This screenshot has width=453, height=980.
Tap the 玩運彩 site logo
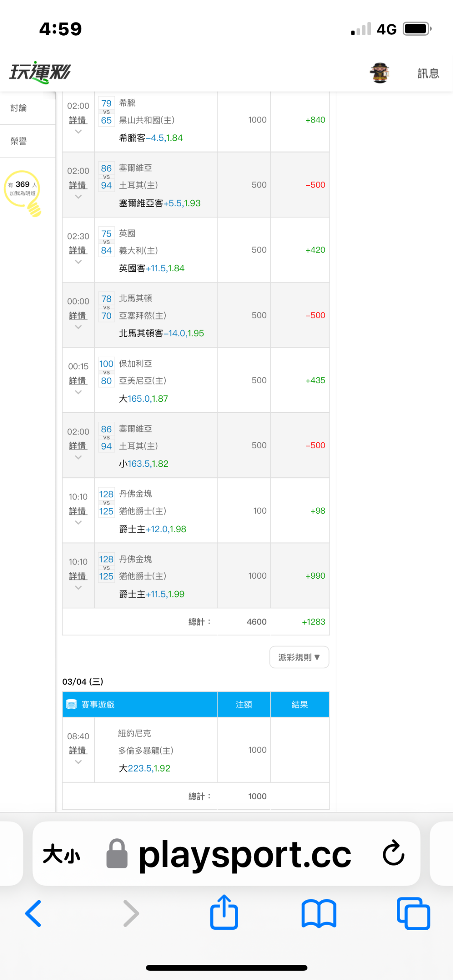(x=40, y=72)
